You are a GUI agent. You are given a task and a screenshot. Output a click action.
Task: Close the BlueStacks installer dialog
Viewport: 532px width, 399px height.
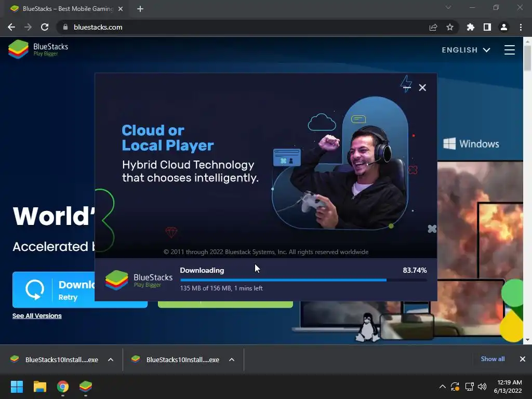coord(422,87)
